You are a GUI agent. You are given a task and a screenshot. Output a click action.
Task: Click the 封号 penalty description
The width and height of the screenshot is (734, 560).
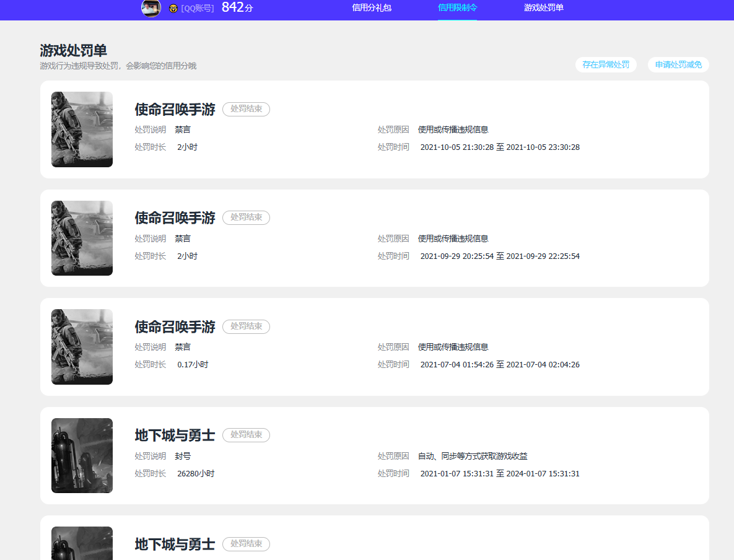(x=183, y=456)
